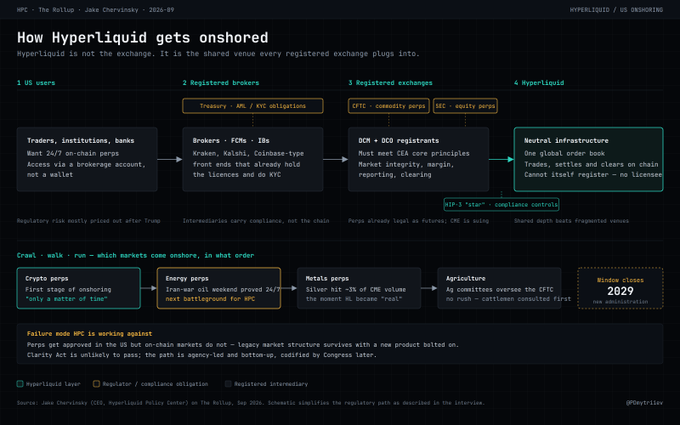Click the Registered intermediary legend swatch
Viewport: 680px width, 425px height.
[228, 384]
